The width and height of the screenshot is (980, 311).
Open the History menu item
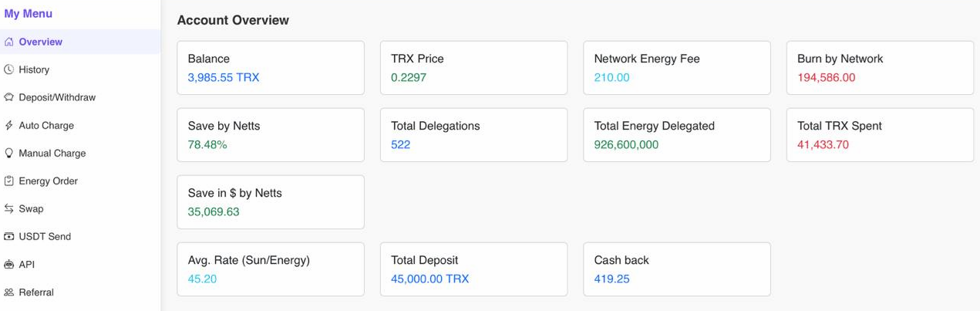34,69
